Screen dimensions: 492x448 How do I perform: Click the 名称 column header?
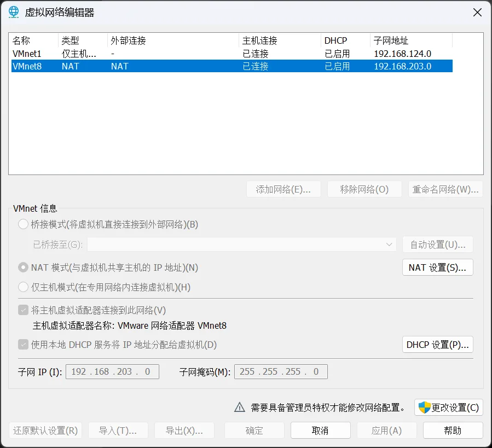coord(34,40)
